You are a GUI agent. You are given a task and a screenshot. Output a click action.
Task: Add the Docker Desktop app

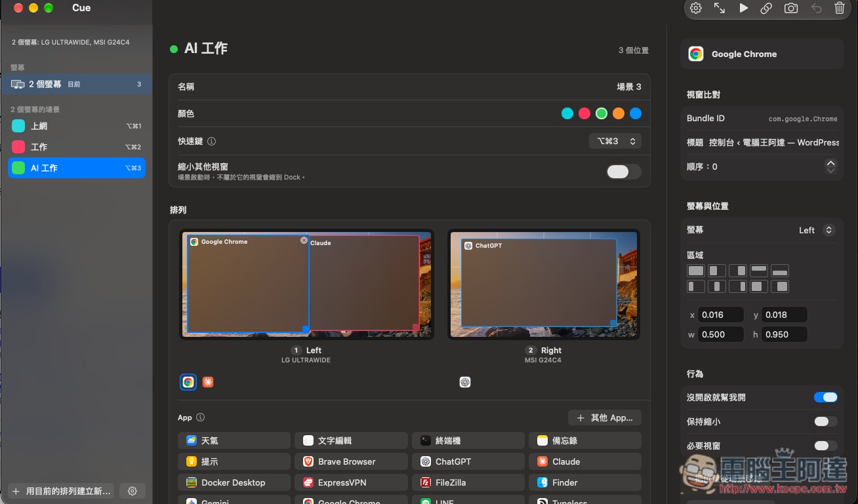[x=234, y=482]
